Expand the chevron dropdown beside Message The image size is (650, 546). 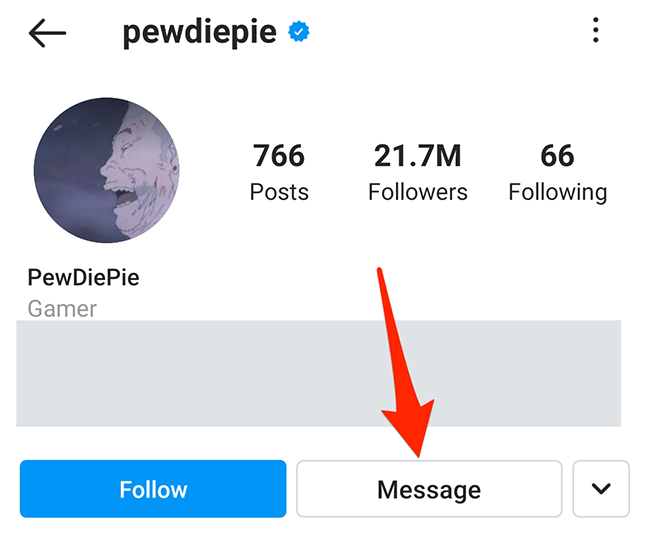[x=601, y=489]
